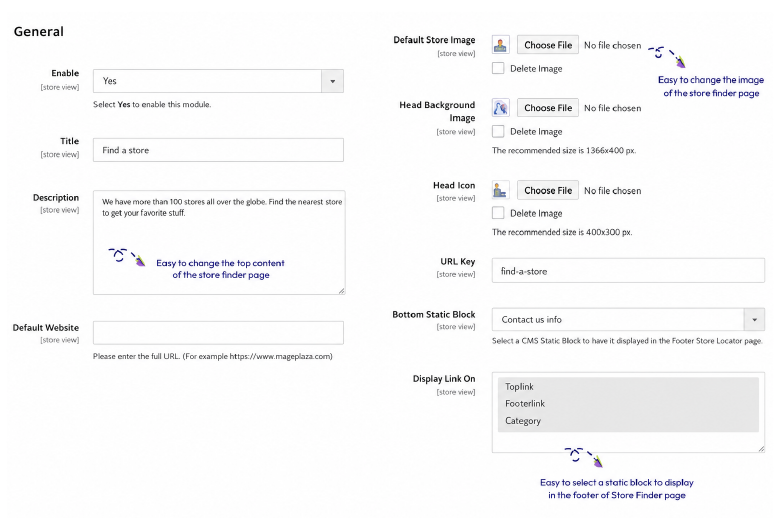The width and height of the screenshot is (780, 532).
Task: Choose a file for Head Icon
Action: click(548, 190)
